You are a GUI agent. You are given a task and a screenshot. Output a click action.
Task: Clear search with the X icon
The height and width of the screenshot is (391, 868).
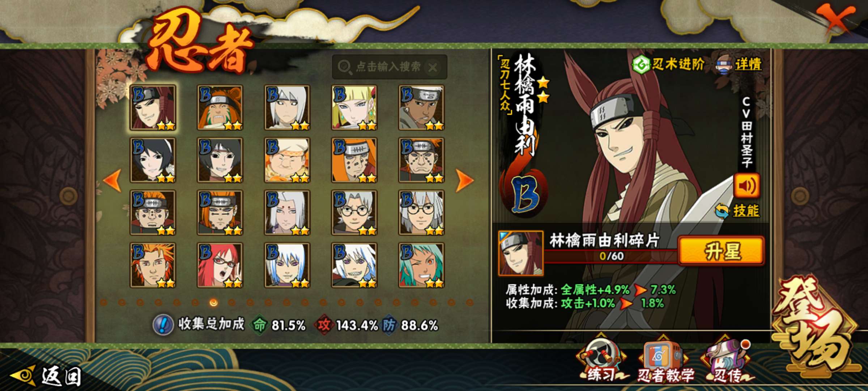click(433, 67)
